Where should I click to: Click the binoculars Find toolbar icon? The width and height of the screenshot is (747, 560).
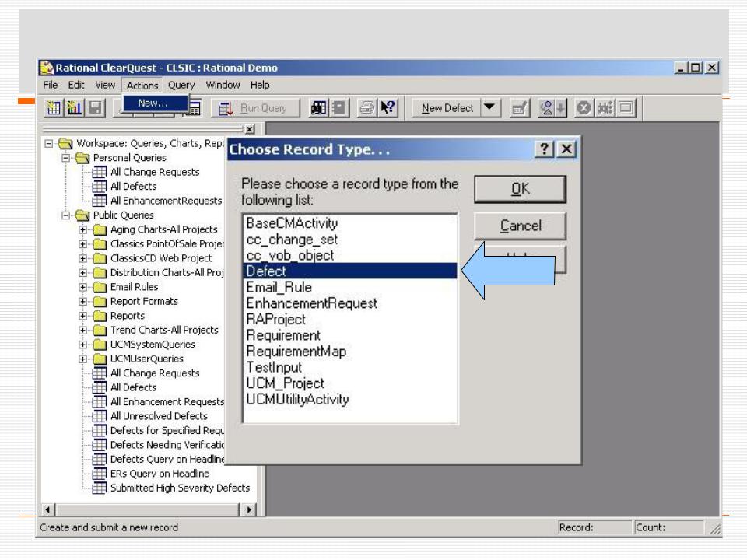click(x=318, y=108)
